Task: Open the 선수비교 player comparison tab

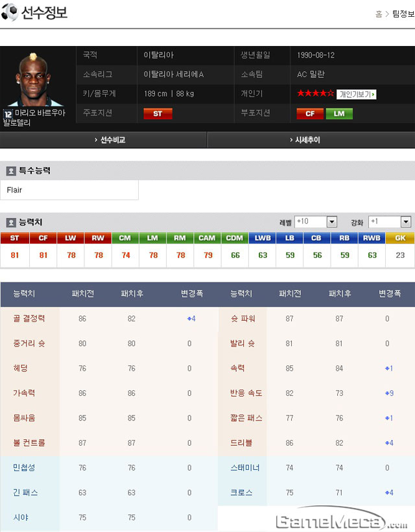Action: pyautogui.click(x=103, y=140)
